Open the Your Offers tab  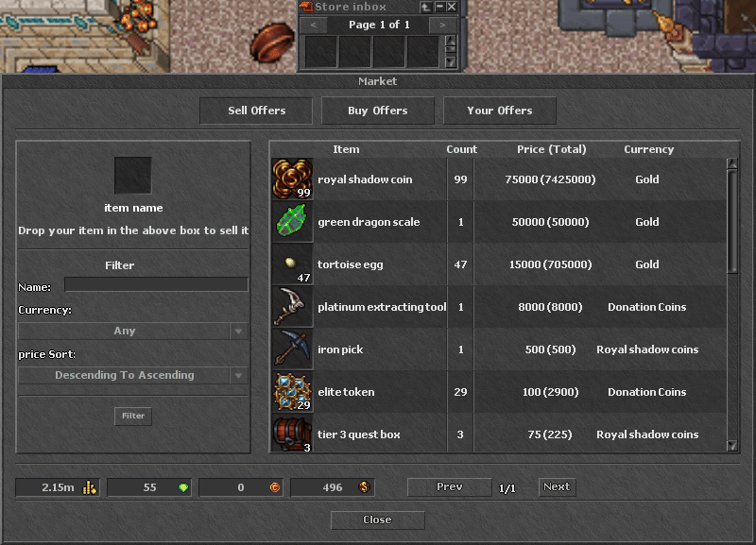500,111
